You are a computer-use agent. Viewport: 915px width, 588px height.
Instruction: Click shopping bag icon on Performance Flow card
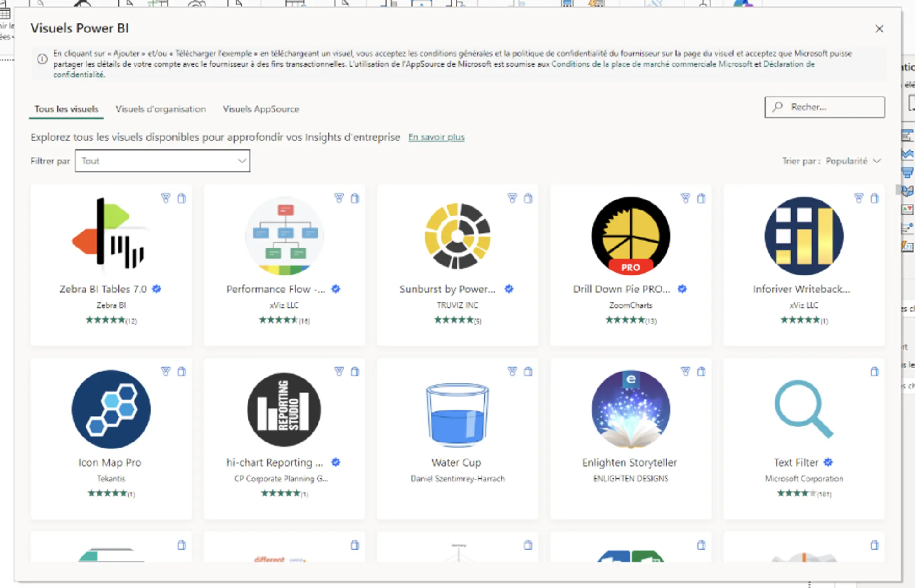355,198
